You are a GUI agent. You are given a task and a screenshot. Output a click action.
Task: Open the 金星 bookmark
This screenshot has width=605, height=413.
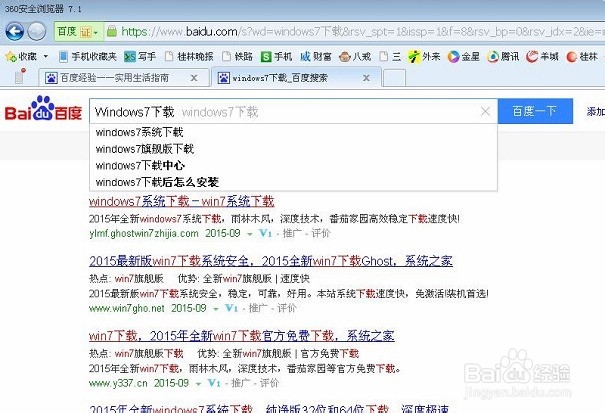(463, 57)
